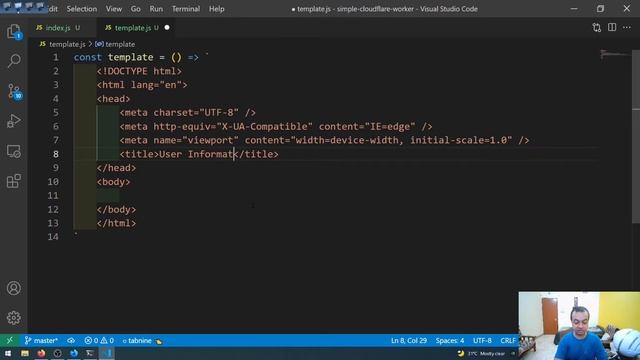Click the Windows Start button
Screen dimensions: 640x360
click(8, 353)
